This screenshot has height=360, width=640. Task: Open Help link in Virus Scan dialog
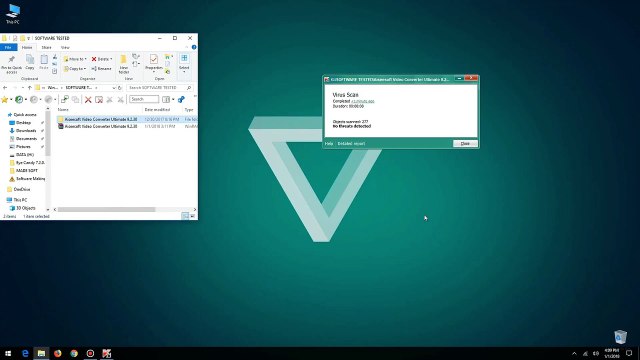[329, 144]
